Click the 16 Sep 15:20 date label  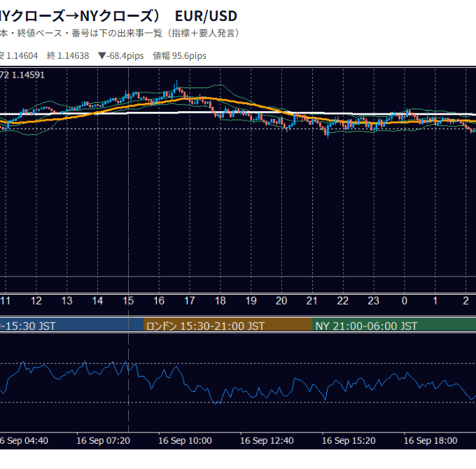coord(349,440)
